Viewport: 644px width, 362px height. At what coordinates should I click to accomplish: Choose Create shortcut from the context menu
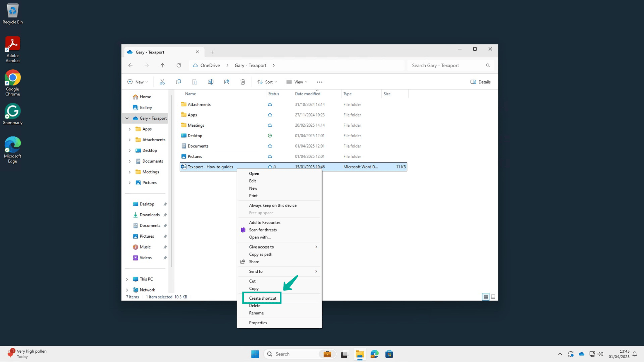(x=262, y=298)
